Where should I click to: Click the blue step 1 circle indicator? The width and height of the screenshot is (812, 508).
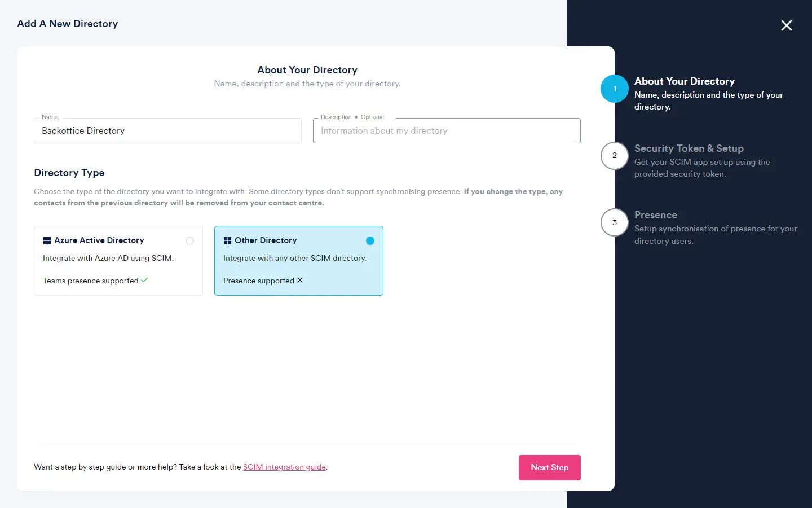614,89
